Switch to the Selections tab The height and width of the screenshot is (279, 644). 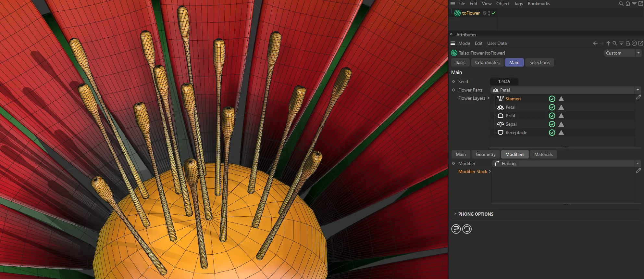539,62
